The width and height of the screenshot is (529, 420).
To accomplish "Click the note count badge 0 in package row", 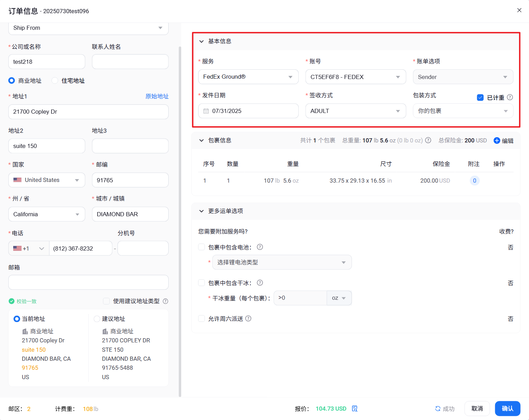I will coord(475,181).
